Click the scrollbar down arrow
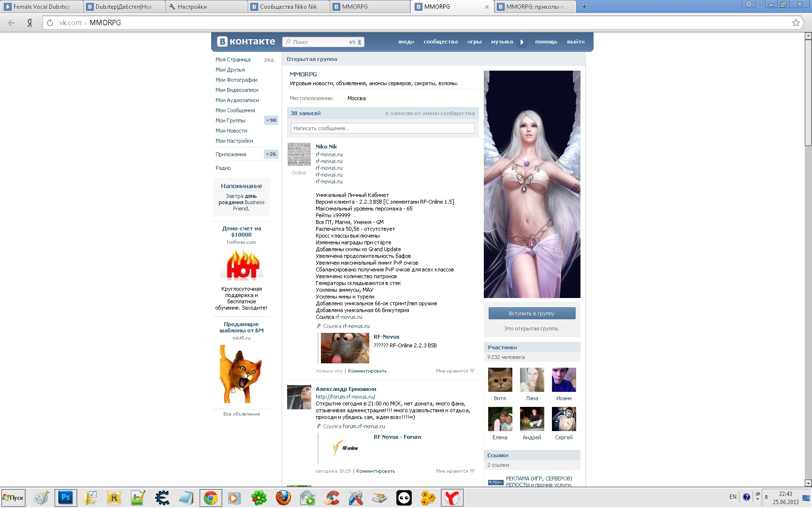 [x=808, y=483]
